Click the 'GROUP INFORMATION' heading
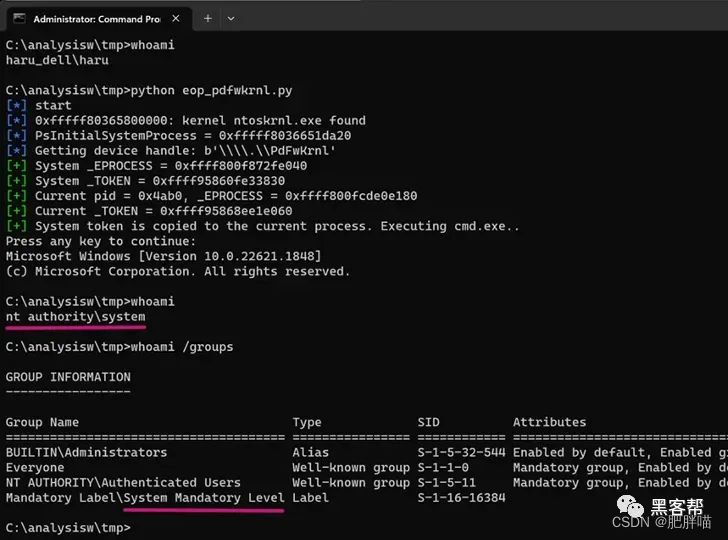The height and width of the screenshot is (540, 728). [68, 377]
